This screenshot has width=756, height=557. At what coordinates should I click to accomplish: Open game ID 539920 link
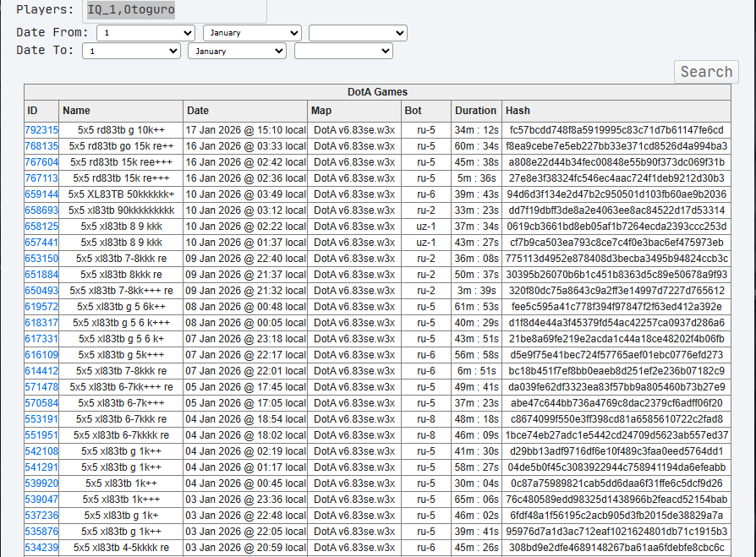(x=41, y=483)
